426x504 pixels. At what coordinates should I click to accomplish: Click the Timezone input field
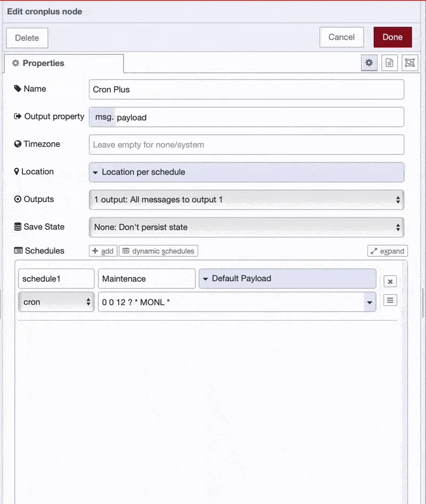(246, 144)
